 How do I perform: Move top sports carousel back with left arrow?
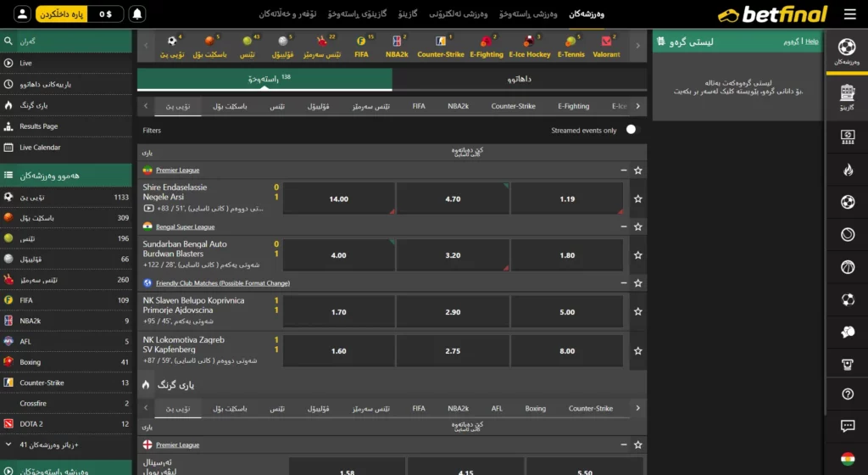click(x=146, y=46)
